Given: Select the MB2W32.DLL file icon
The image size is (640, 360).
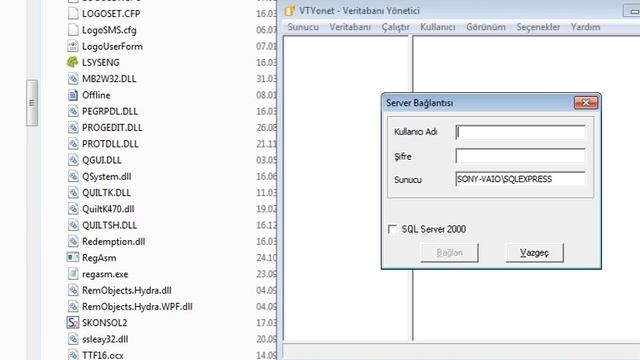Looking at the screenshot, I should [x=73, y=79].
